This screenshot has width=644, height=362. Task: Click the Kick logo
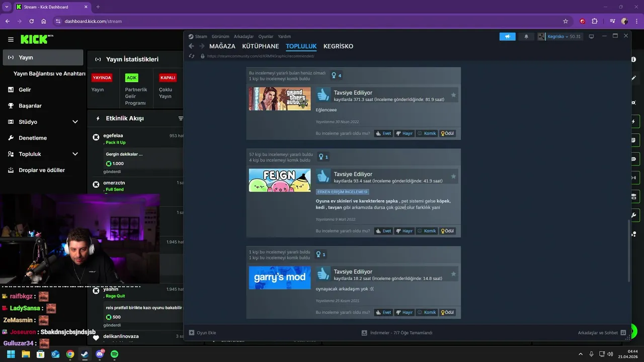tap(37, 39)
